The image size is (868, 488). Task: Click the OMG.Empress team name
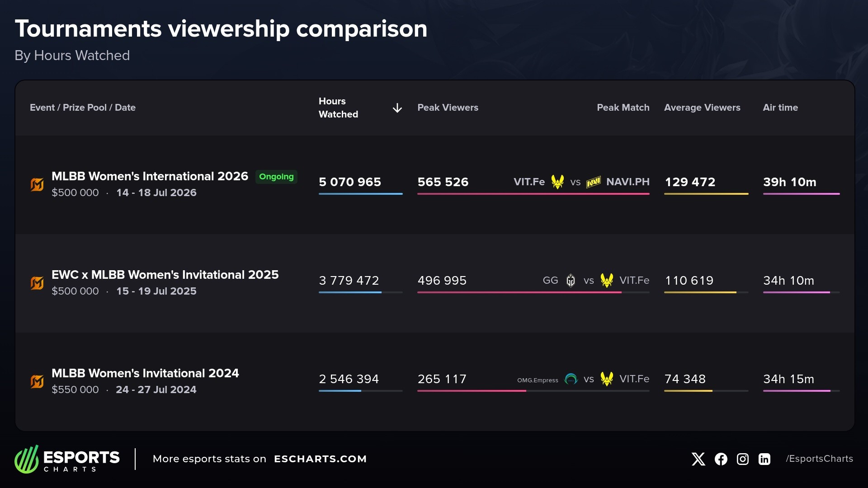pos(538,380)
